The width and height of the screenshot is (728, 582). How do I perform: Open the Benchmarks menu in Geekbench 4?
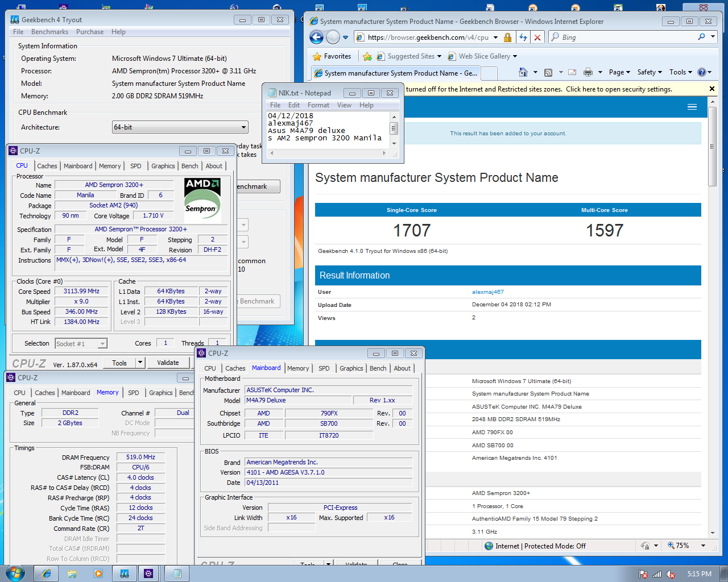pyautogui.click(x=49, y=32)
